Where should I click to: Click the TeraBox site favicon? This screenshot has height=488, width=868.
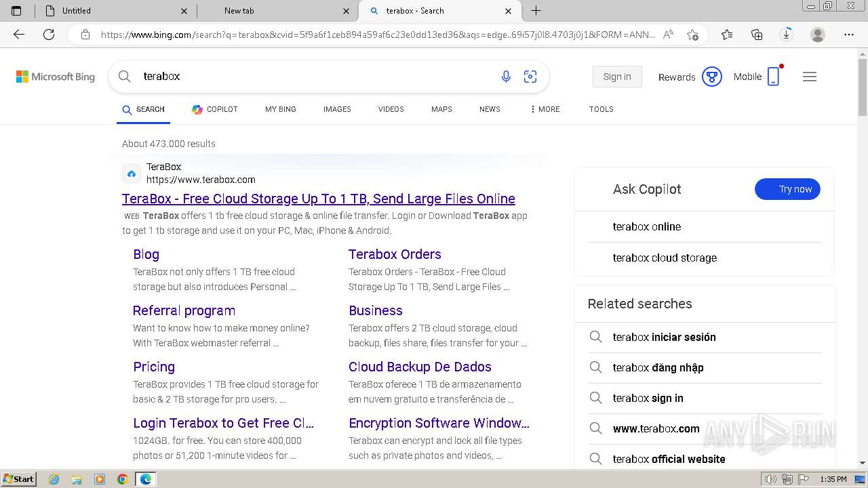(x=132, y=174)
